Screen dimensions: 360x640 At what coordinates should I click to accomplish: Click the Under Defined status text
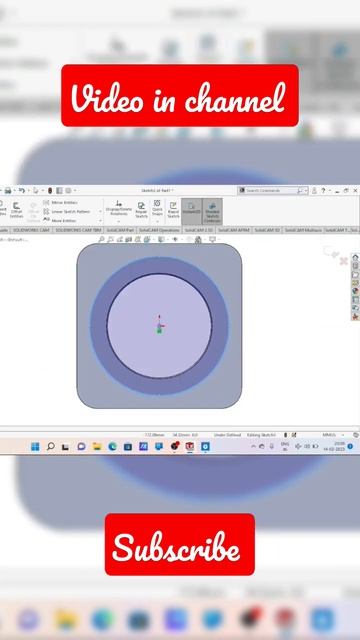coord(227,435)
